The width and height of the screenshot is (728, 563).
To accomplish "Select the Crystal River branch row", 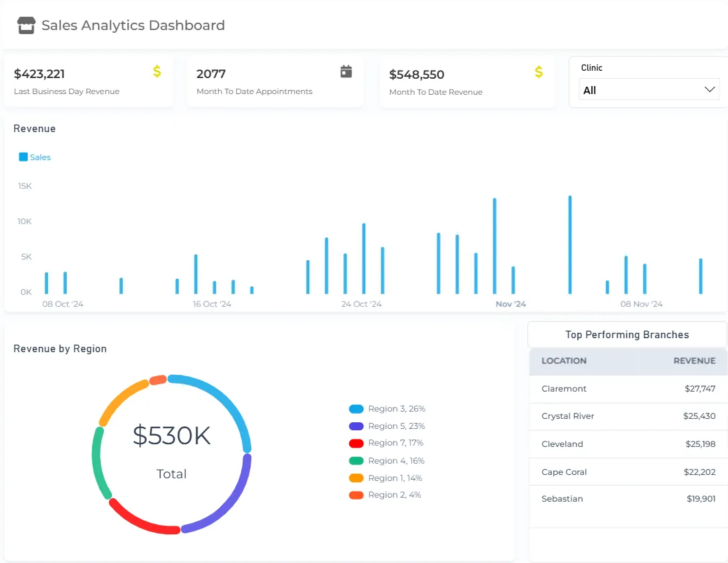I will point(628,416).
